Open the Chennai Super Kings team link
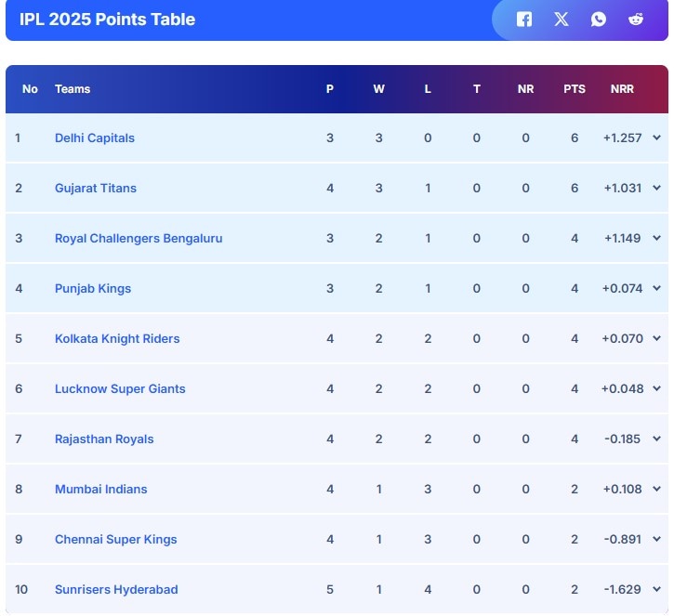 click(x=115, y=540)
